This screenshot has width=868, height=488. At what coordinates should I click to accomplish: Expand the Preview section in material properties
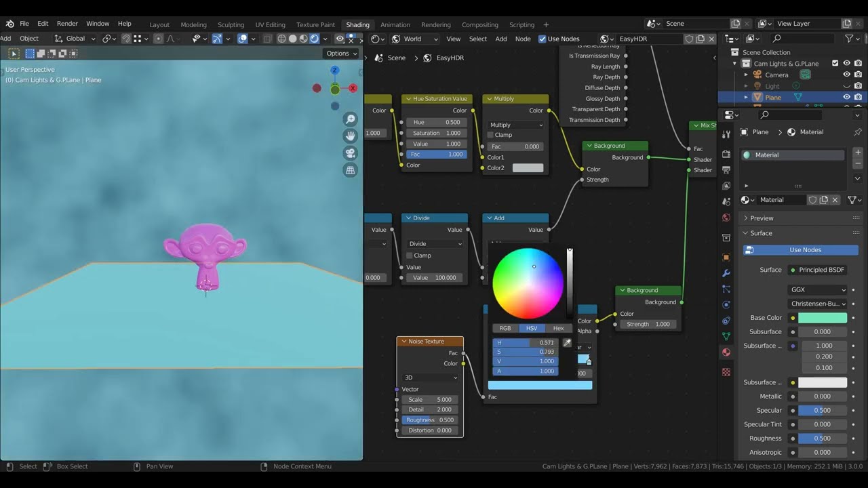point(759,218)
